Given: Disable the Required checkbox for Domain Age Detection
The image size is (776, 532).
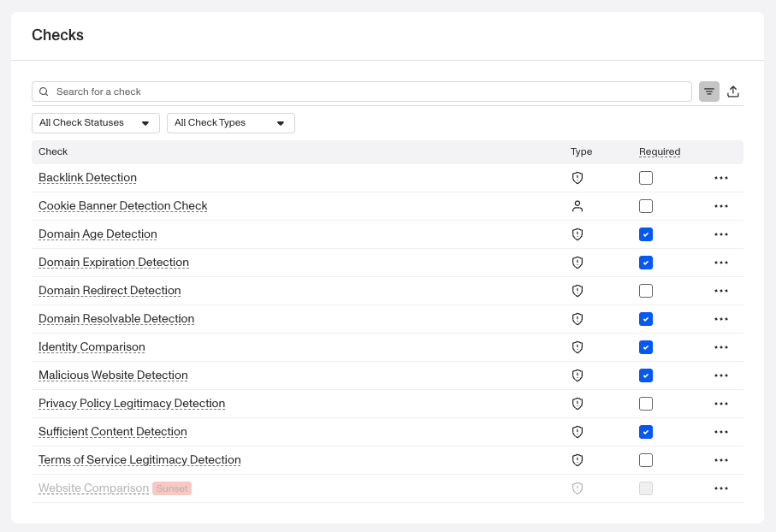Looking at the screenshot, I should [x=646, y=234].
